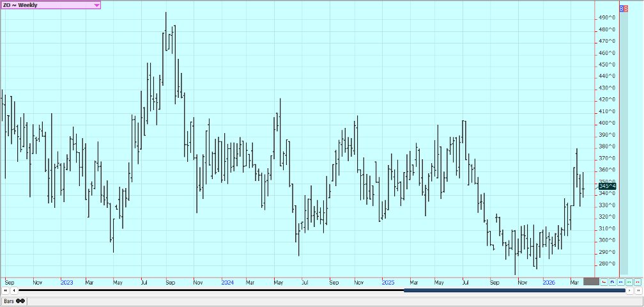Image resolution: width=644 pixels, height=307 pixels.
Task: Click the green dash icon in bottom toolbar
Action: tap(629, 281)
